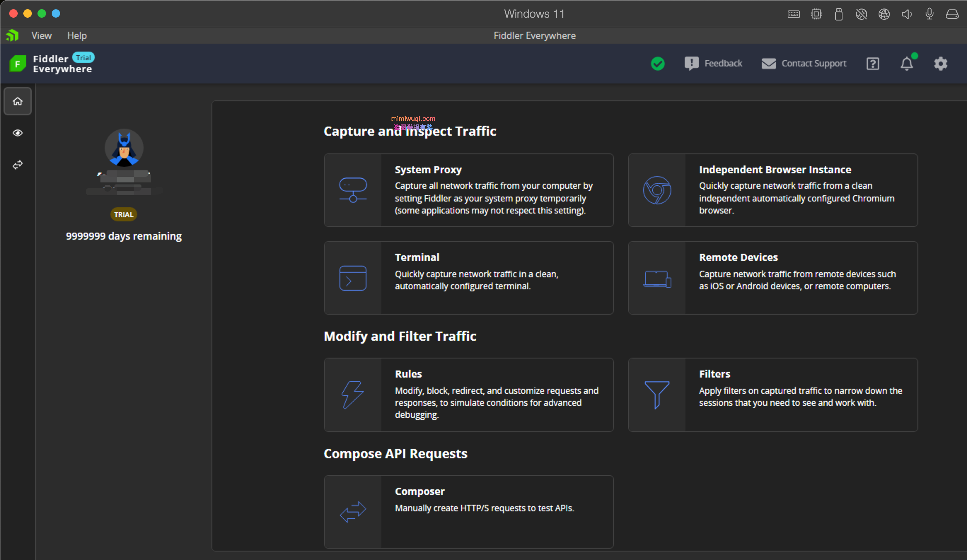The image size is (967, 560).
Task: Click the Chromium browser icon
Action: click(x=657, y=190)
